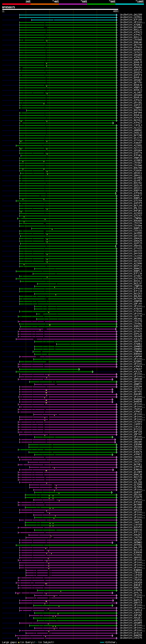View hit UniRef100_B9SVL0
This screenshot has width=146, height=644.
pos(131,281)
